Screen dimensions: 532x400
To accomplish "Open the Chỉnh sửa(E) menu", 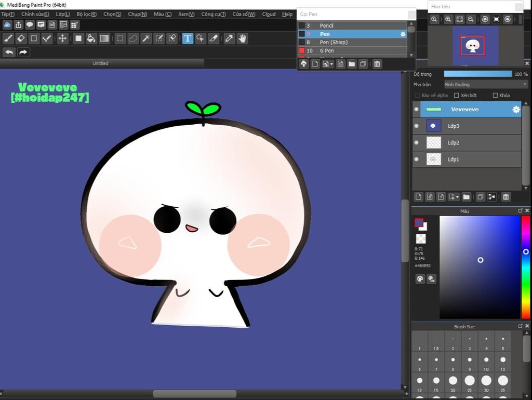I will pyautogui.click(x=35, y=14).
